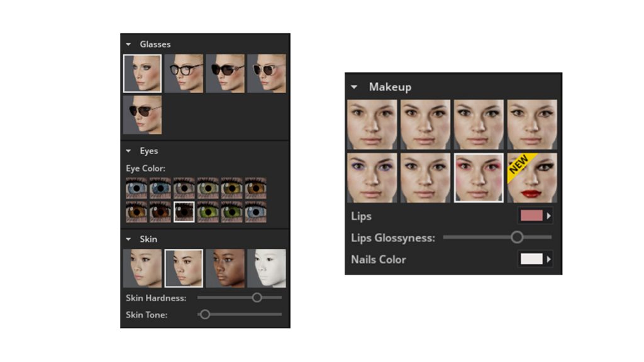Screen dimensions: 644x362
Task: Collapse the Skin section triangle
Action: pos(128,239)
